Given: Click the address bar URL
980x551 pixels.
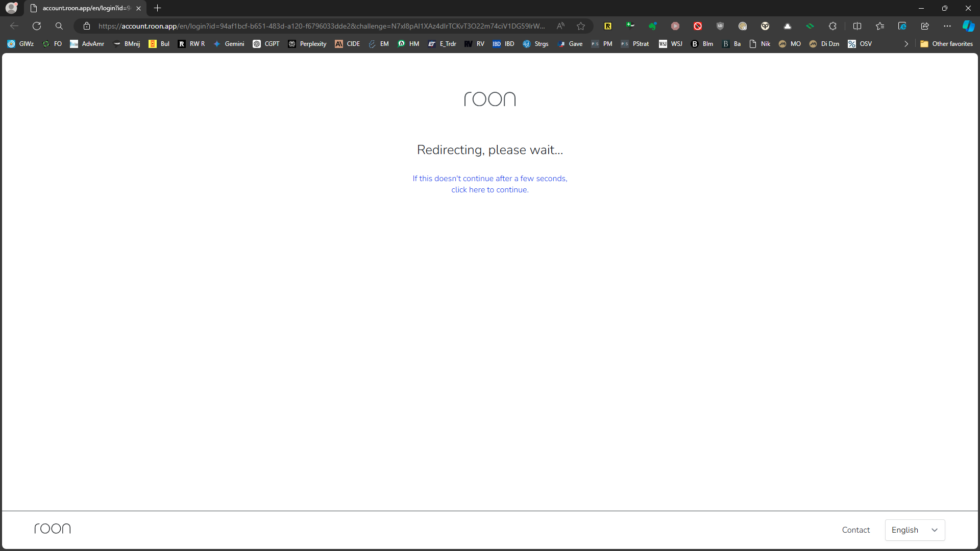Looking at the screenshot, I should tap(322, 26).
